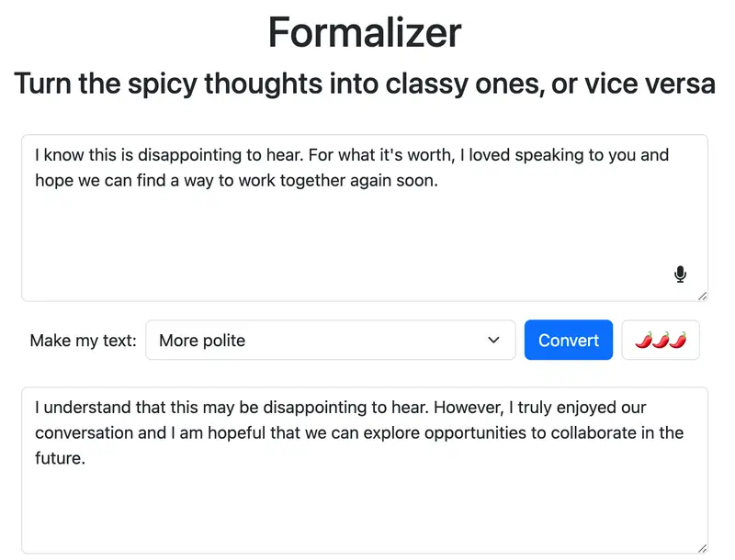Expand the dropdown chevron arrow
Screen dimensions: 735x560
[x=494, y=341]
